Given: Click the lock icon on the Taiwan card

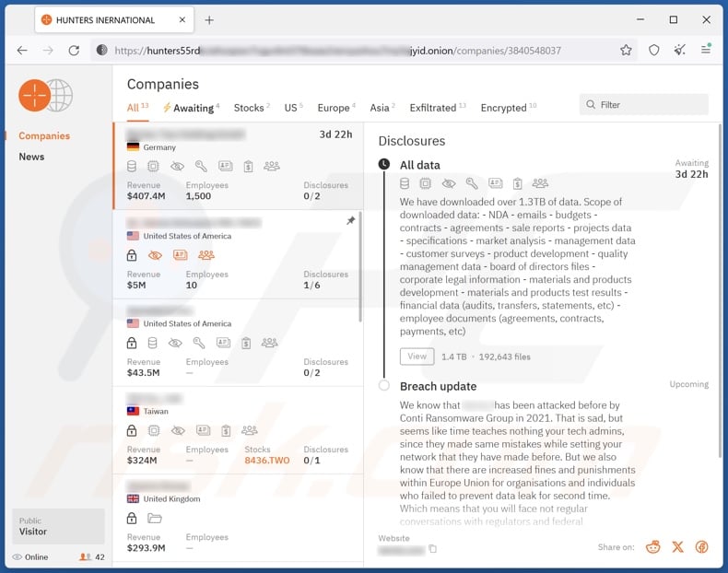Looking at the screenshot, I should [x=132, y=430].
